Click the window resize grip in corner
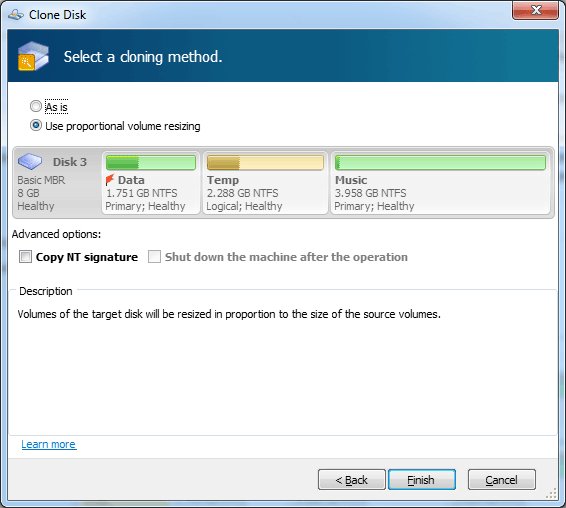Image resolution: width=566 pixels, height=508 pixels. [552, 494]
